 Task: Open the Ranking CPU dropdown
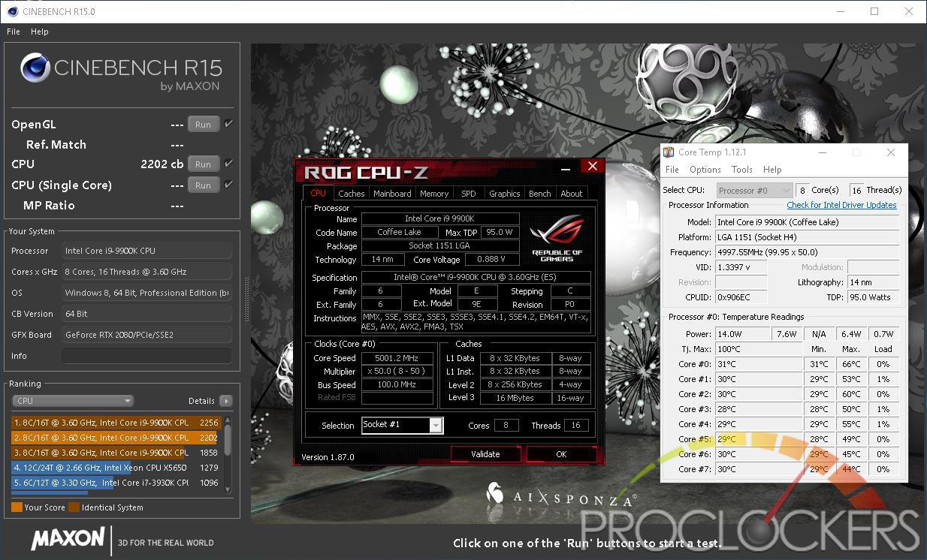pyautogui.click(x=74, y=401)
